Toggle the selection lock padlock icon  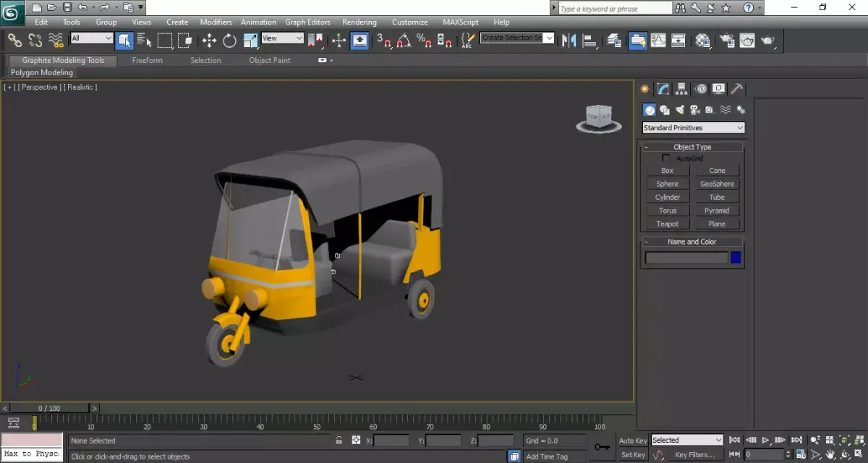click(339, 440)
